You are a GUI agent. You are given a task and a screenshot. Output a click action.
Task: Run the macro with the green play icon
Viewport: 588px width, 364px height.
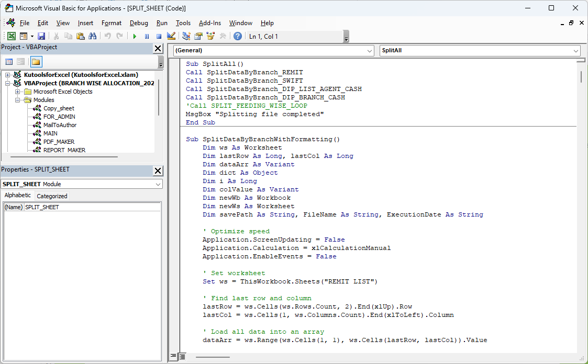pos(135,36)
